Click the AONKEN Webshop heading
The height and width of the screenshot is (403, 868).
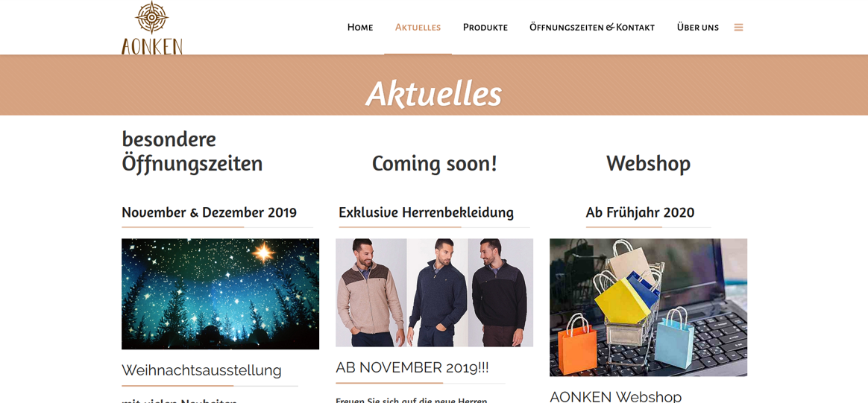[x=615, y=396]
